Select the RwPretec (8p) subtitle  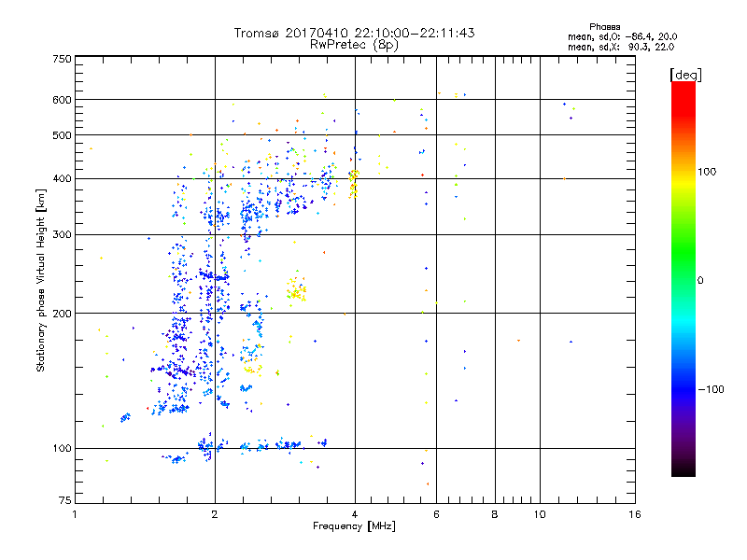coord(354,45)
